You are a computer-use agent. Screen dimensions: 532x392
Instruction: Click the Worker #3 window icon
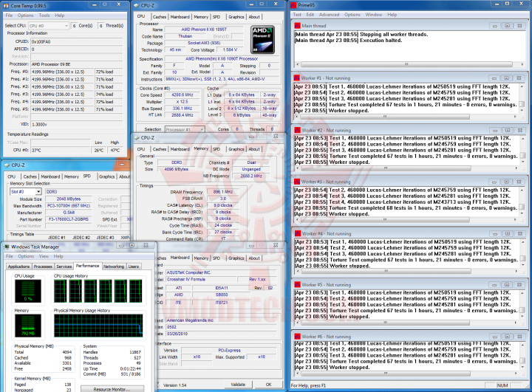point(297,182)
